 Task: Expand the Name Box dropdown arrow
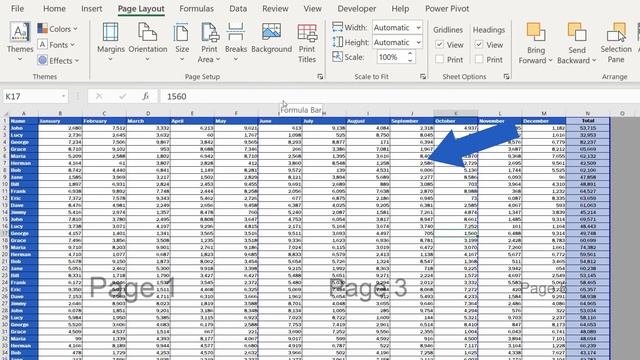(63, 96)
